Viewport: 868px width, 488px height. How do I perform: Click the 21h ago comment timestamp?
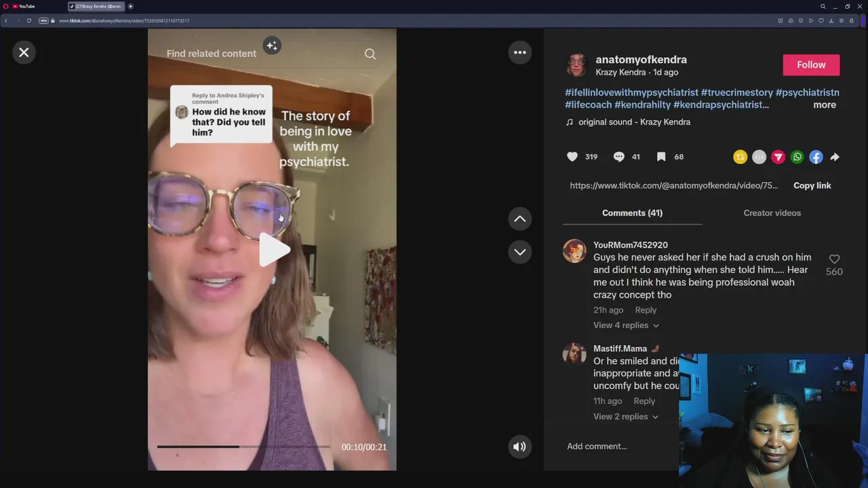pos(608,310)
